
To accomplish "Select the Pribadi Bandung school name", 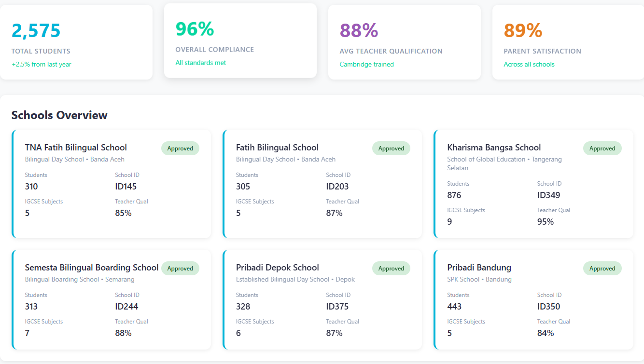I will click(479, 267).
